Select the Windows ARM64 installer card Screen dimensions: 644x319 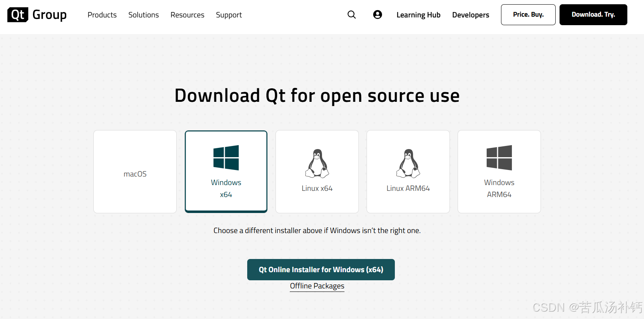point(499,172)
